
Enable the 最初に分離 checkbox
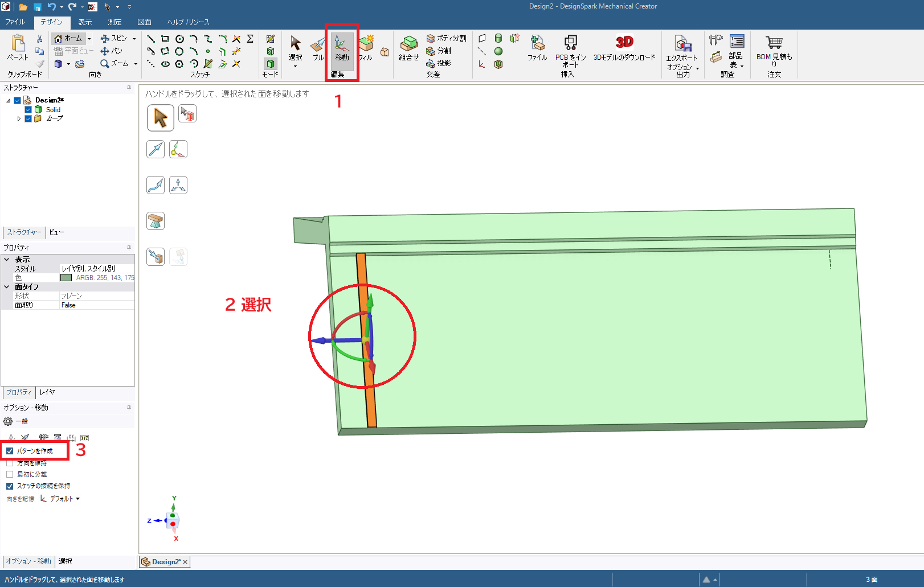(x=10, y=474)
